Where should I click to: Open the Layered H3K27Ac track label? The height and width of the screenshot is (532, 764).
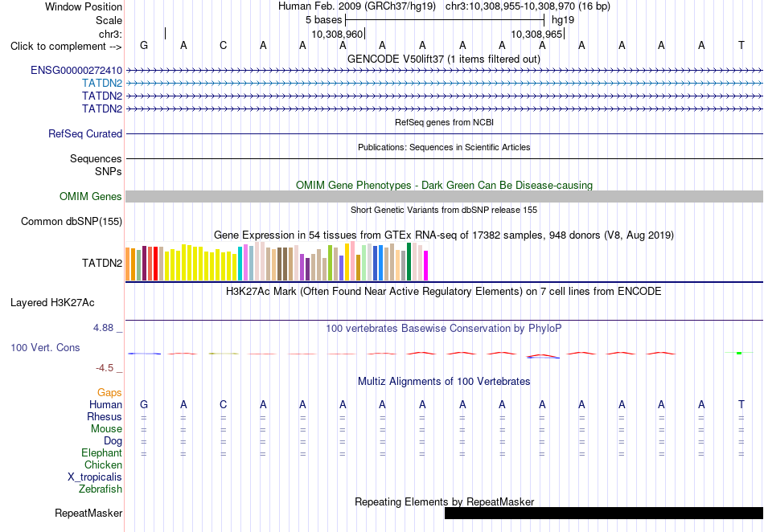52,303
